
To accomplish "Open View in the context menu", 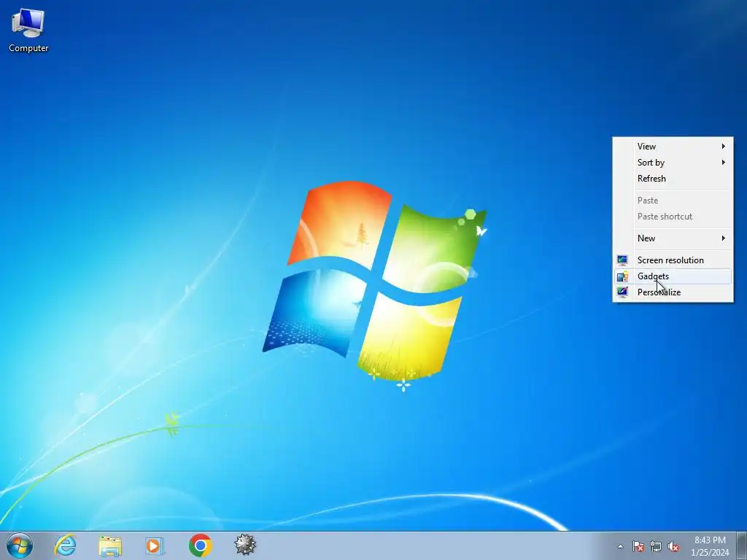I will pos(673,146).
